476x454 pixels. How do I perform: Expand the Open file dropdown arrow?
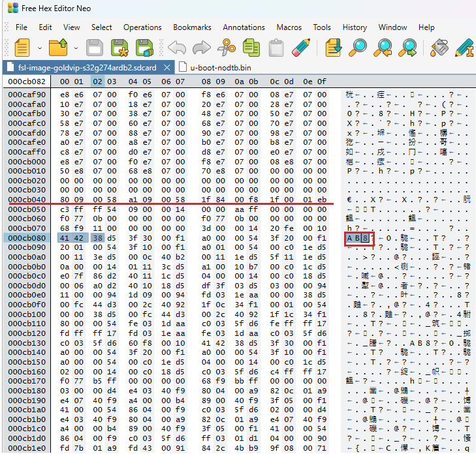point(76,48)
